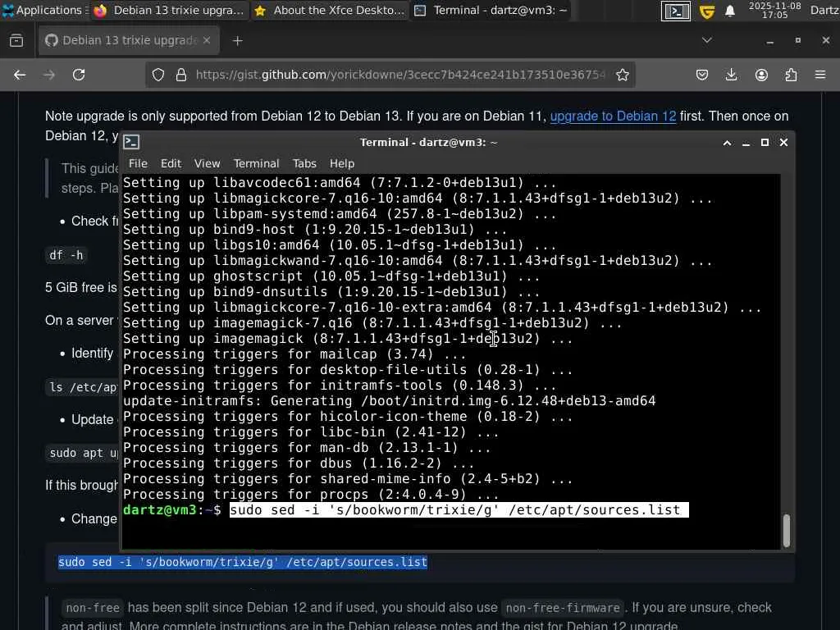Click the terminal roll-up window arrow
Image resolution: width=840 pixels, height=630 pixels.
[x=727, y=143]
